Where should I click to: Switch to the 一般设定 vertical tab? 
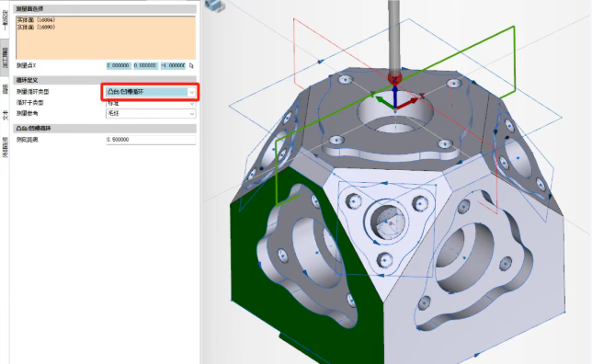pos(5,20)
